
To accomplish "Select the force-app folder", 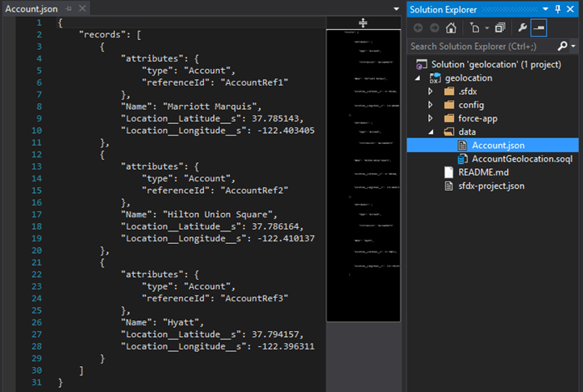I will (x=478, y=118).
